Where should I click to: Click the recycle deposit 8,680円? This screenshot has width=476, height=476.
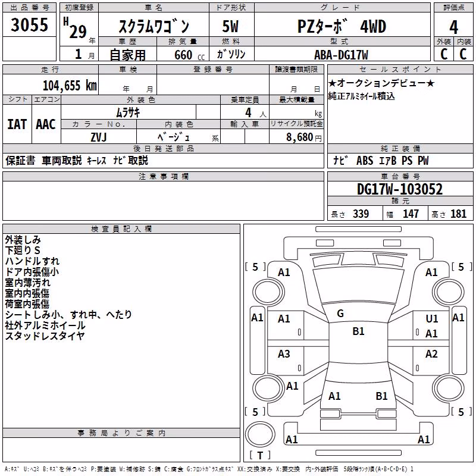(304, 137)
